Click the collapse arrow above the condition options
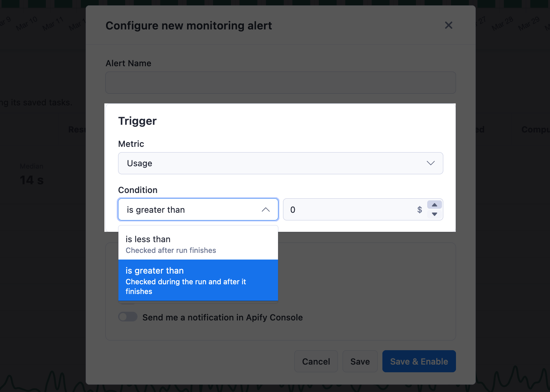 click(x=266, y=209)
